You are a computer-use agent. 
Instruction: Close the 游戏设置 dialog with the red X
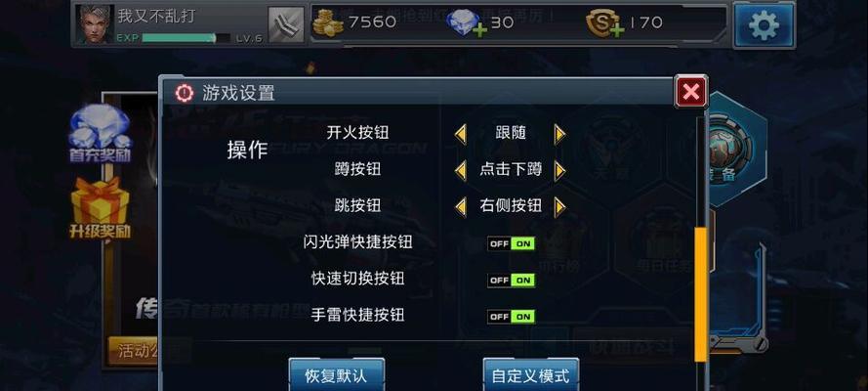click(x=691, y=91)
